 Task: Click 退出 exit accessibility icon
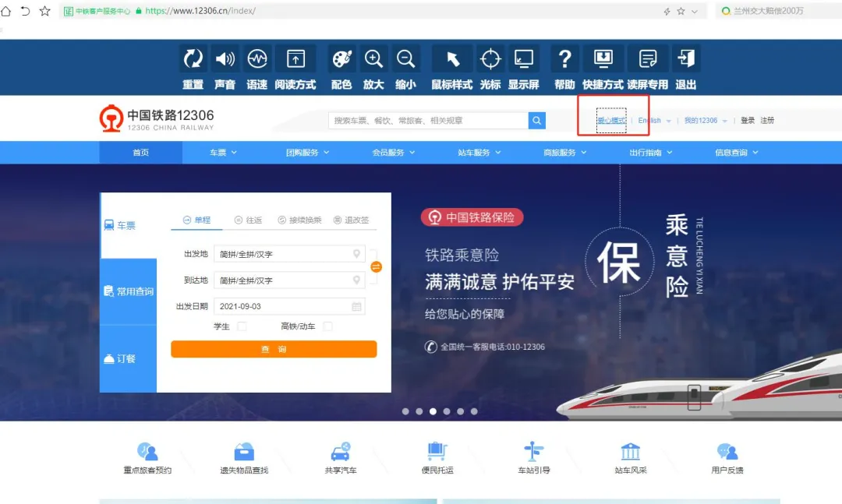coord(686,58)
